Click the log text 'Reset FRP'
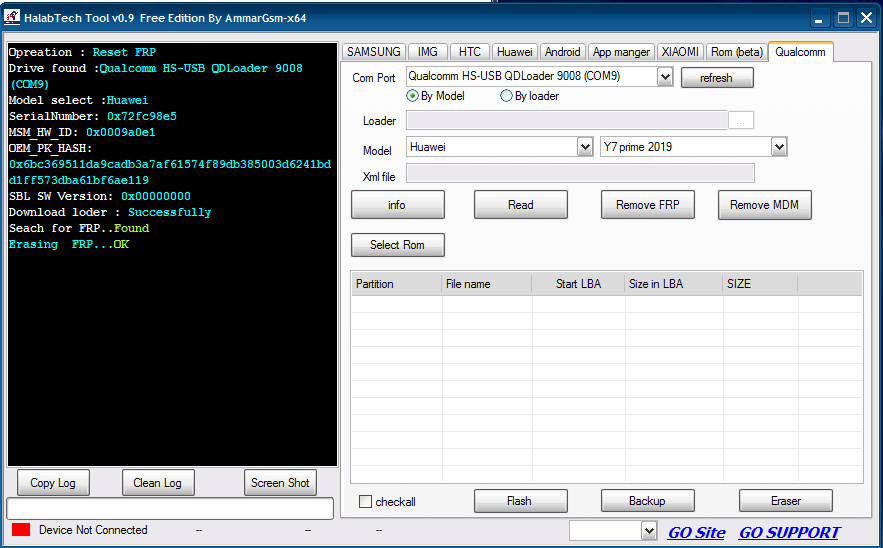 [x=124, y=52]
